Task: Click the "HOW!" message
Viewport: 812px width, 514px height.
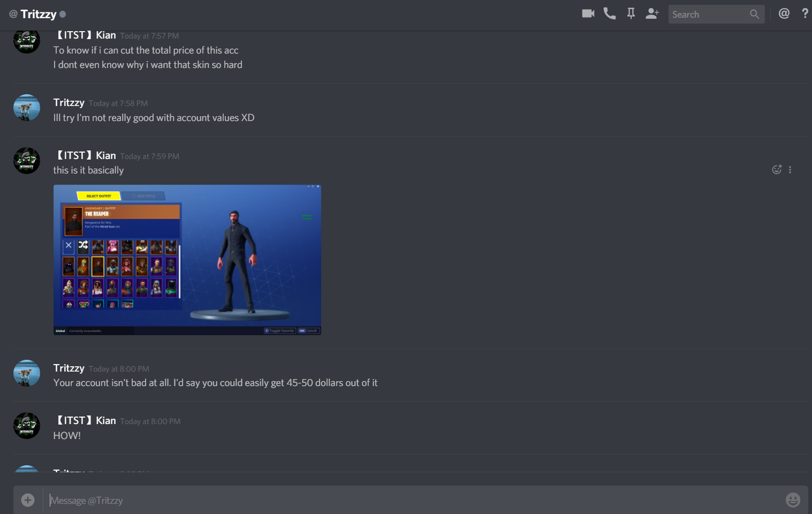Action: pyautogui.click(x=67, y=436)
